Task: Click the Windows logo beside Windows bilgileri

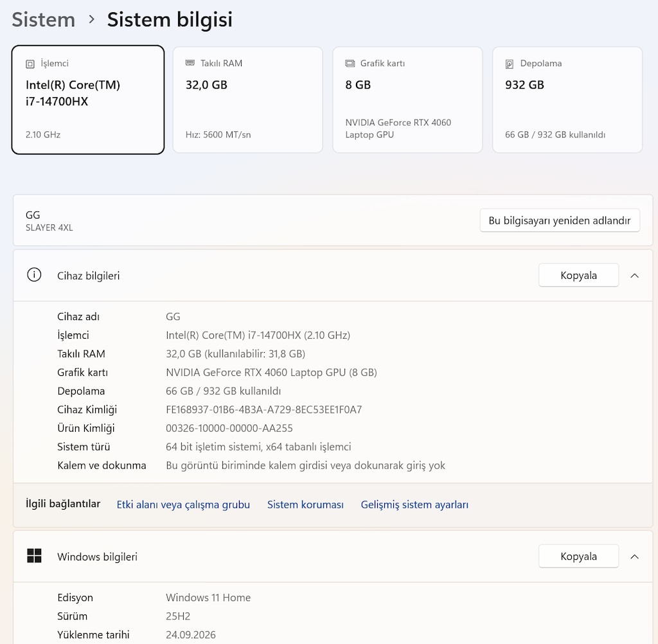Action: point(34,556)
